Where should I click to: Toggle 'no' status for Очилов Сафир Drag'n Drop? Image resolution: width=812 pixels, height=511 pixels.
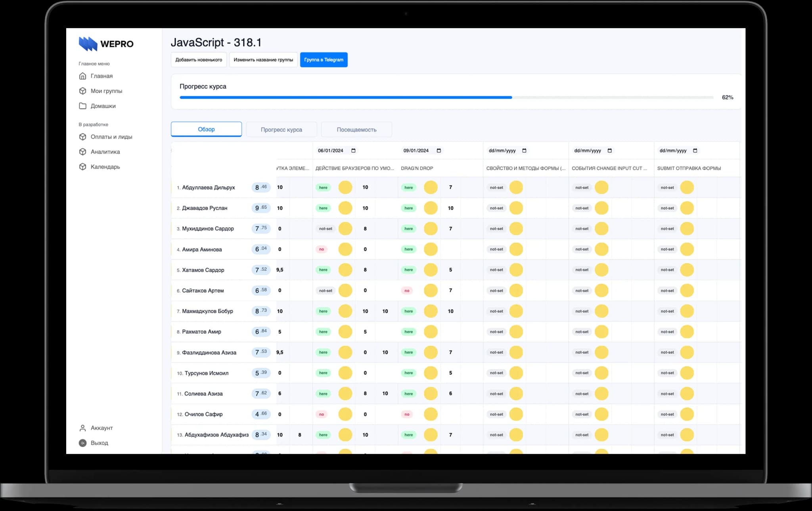click(x=407, y=414)
